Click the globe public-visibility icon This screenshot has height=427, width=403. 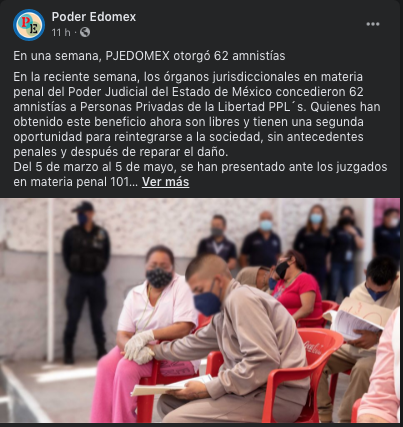click(x=85, y=32)
